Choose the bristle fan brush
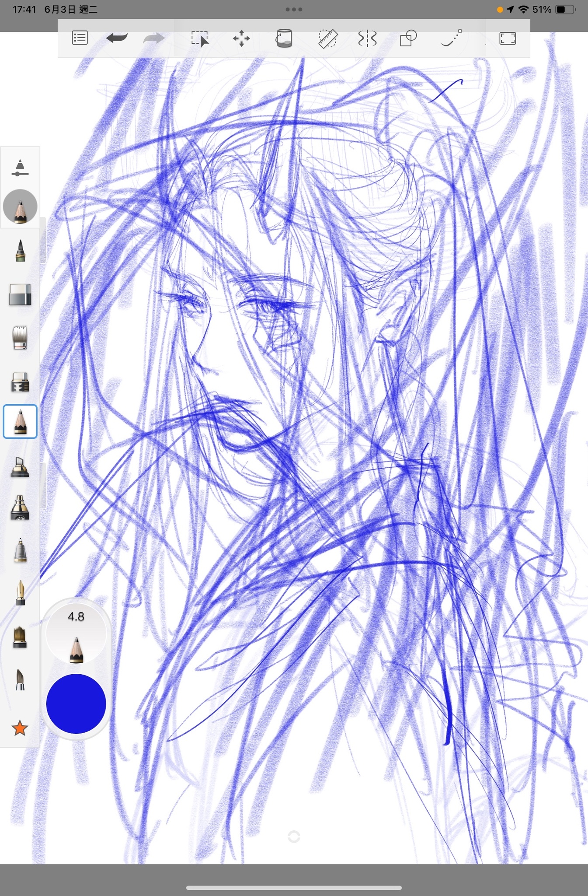Screen dimensions: 588x896 (x=20, y=337)
